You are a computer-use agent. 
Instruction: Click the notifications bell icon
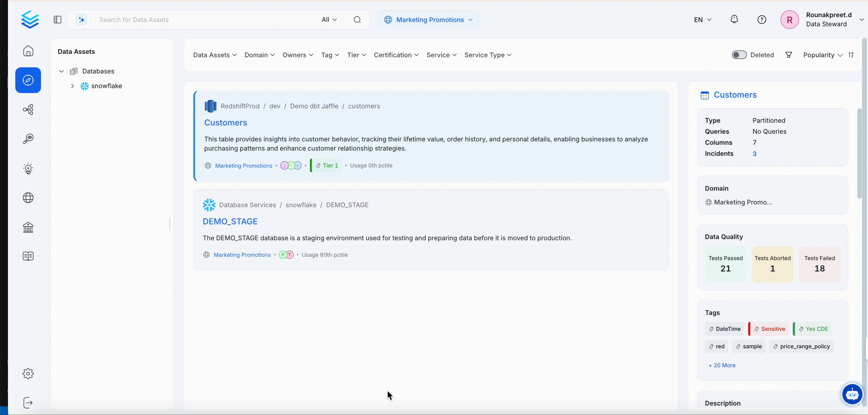(x=734, y=20)
